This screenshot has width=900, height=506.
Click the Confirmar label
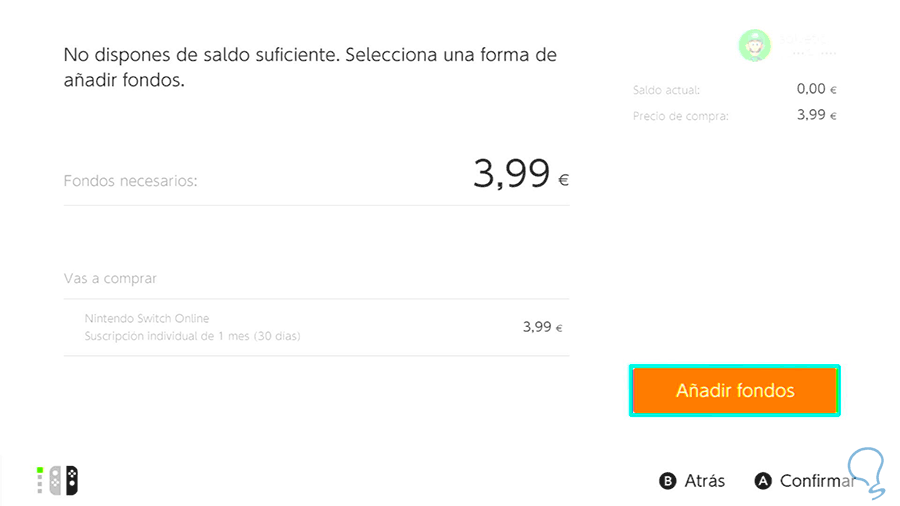coord(813,481)
